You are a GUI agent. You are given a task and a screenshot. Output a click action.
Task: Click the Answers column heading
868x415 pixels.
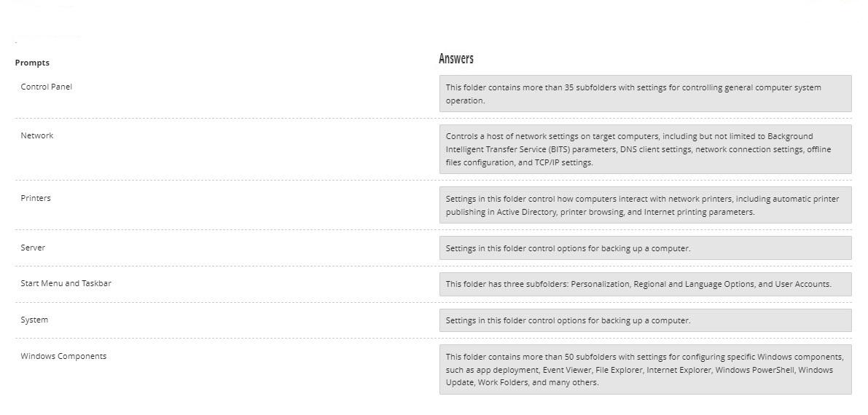tap(456, 59)
